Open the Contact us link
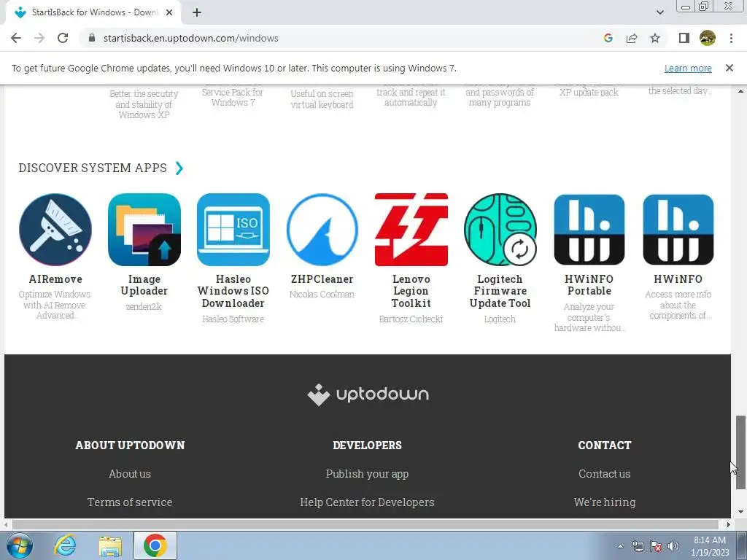 pyautogui.click(x=605, y=474)
